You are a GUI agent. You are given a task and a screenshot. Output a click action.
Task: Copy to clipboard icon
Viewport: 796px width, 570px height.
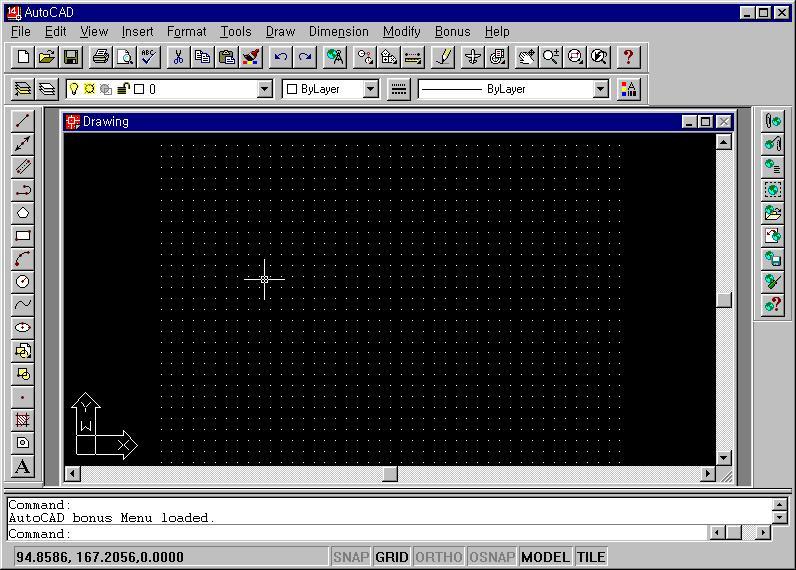coord(202,57)
